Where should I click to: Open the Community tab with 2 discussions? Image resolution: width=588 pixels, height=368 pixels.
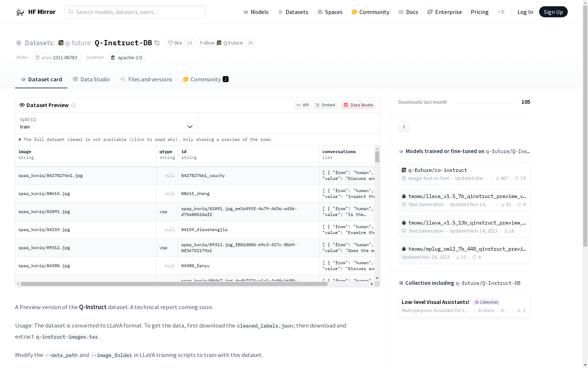(206, 79)
